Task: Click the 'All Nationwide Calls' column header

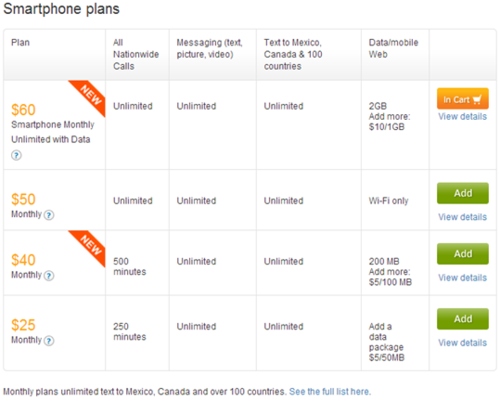Action: [x=136, y=54]
